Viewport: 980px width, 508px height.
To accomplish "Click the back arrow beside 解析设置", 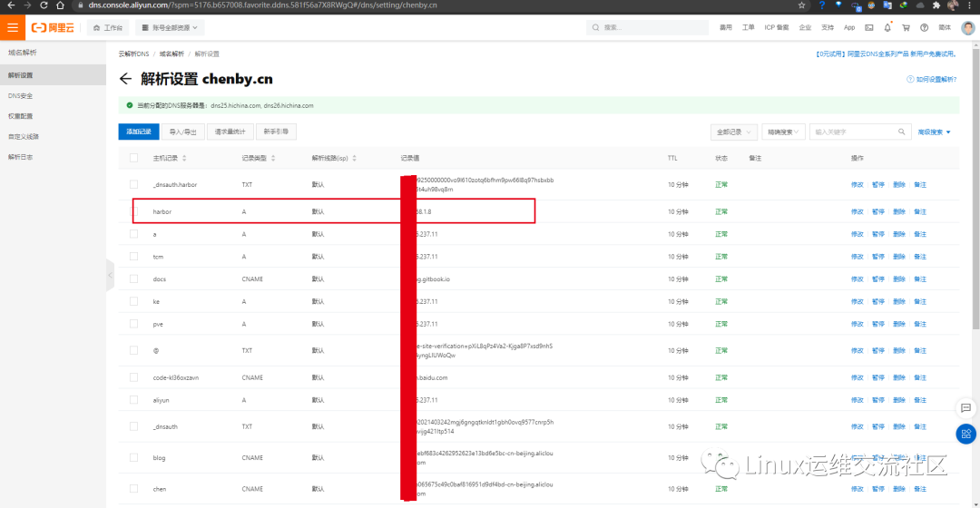I will [125, 79].
